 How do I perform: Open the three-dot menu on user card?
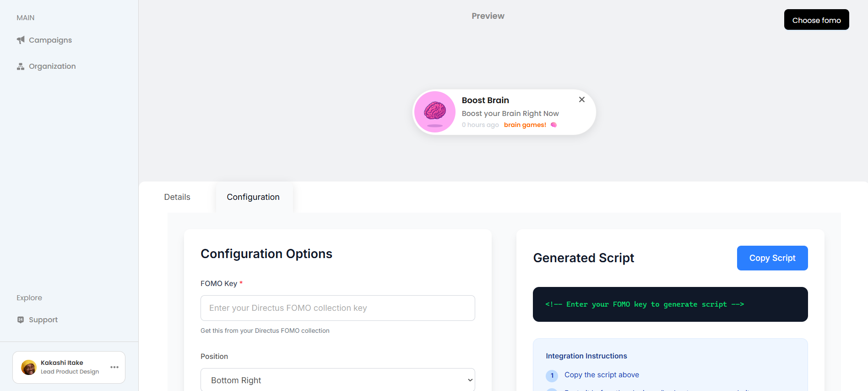click(x=114, y=367)
